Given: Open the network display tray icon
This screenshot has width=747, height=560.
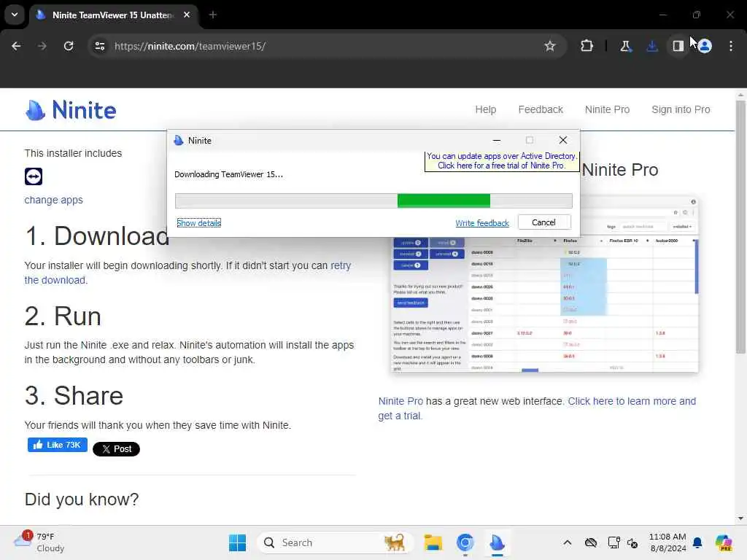Looking at the screenshot, I should coord(614,542).
